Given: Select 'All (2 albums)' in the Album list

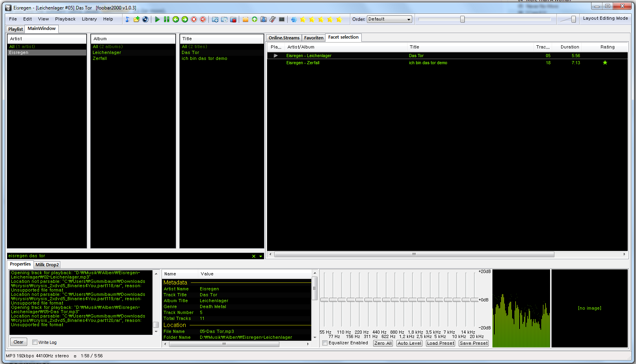Looking at the screenshot, I should pyautogui.click(x=133, y=46).
